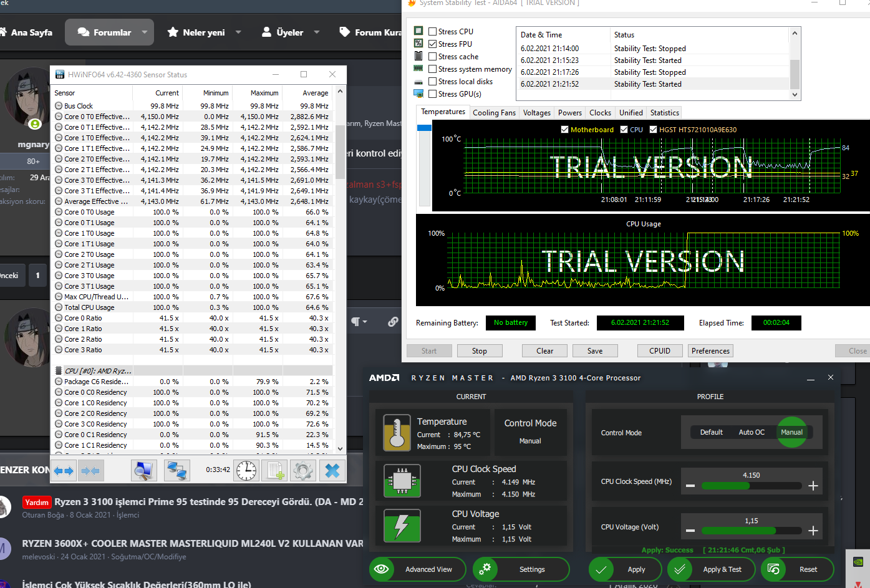Open CPUID from AIDA64 window
The height and width of the screenshot is (588, 870).
coord(660,351)
